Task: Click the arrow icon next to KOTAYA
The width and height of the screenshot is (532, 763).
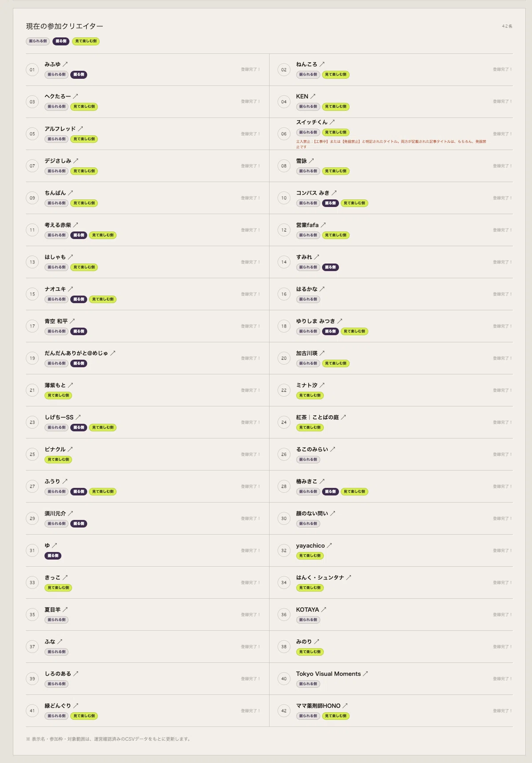Action: tap(323, 609)
